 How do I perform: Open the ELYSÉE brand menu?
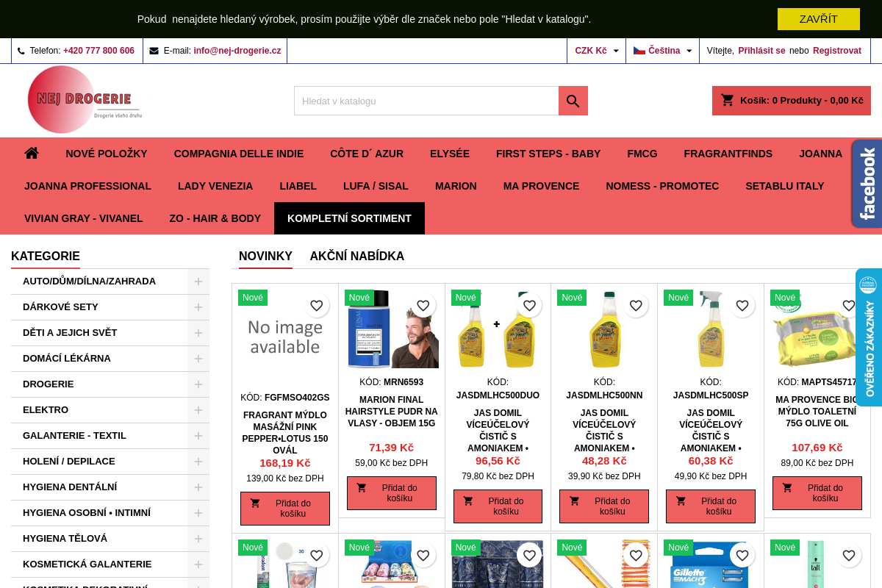(x=450, y=154)
